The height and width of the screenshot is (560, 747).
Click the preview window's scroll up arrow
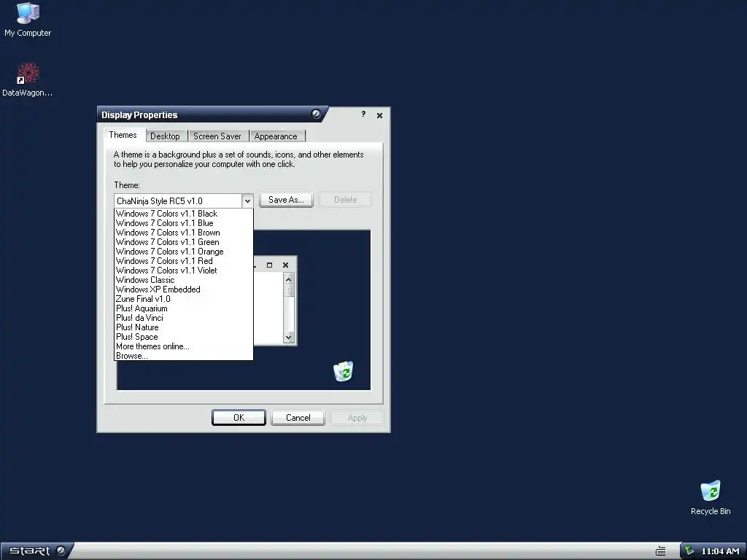point(289,279)
